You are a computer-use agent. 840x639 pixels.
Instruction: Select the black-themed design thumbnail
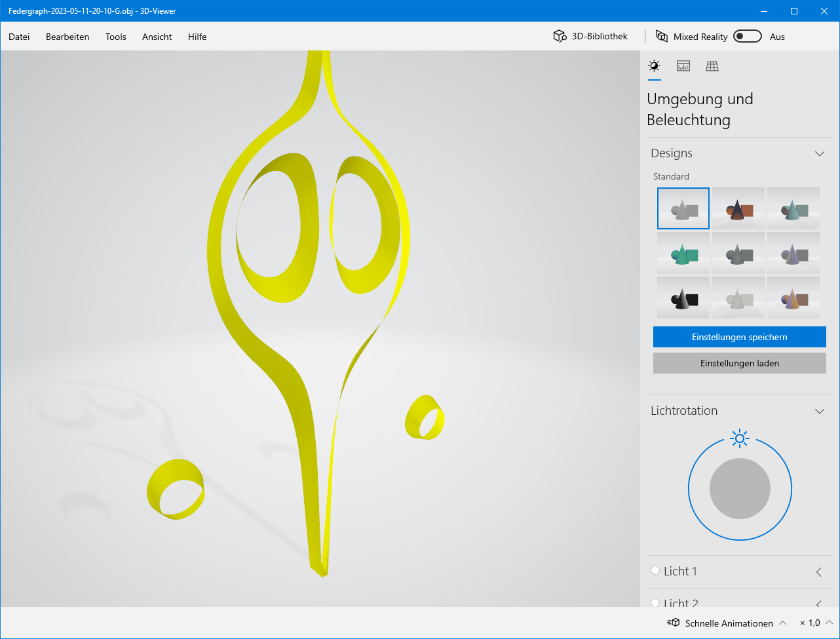pos(683,298)
